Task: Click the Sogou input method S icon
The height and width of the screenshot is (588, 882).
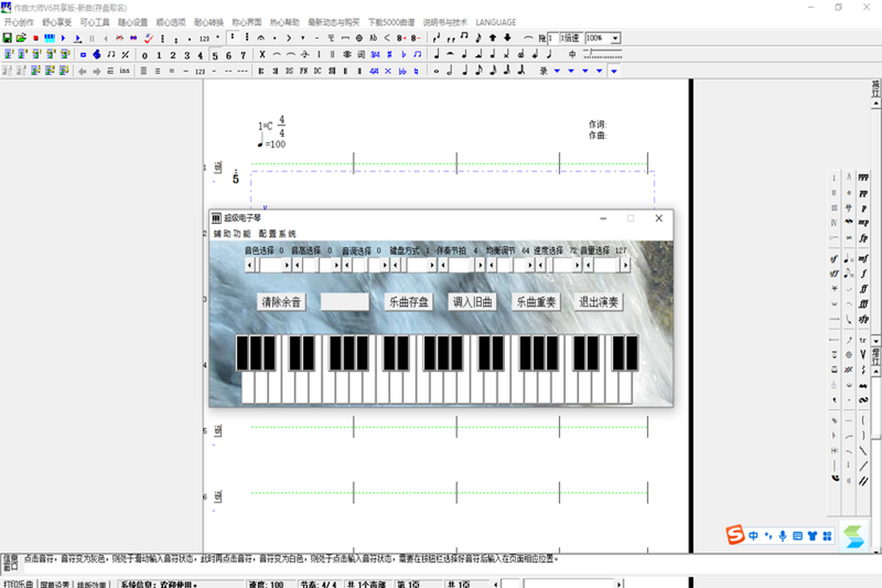Action: 733,535
